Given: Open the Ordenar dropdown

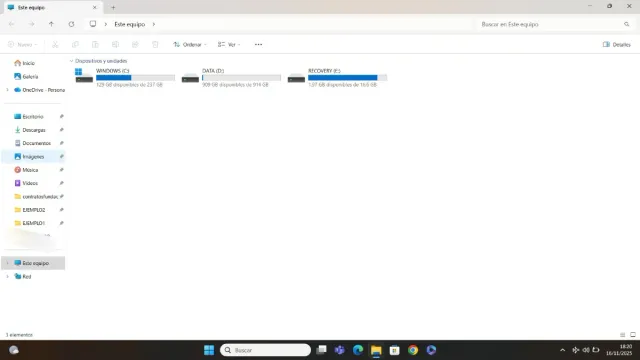Looking at the screenshot, I should point(190,44).
